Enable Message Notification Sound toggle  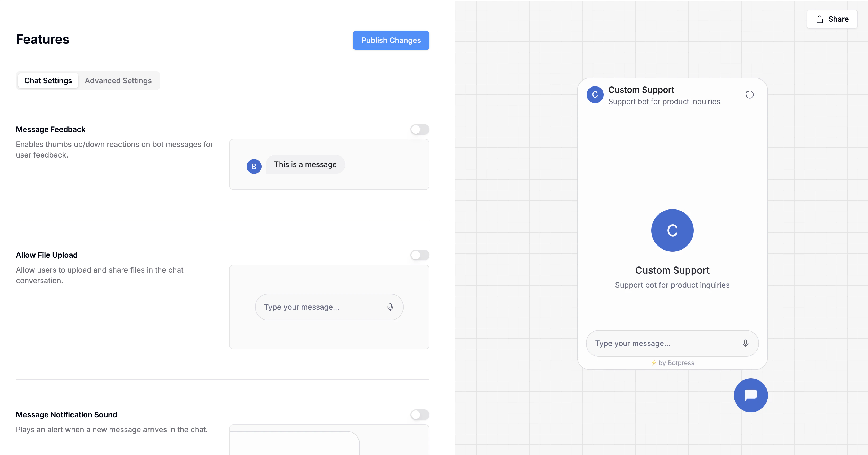click(419, 414)
